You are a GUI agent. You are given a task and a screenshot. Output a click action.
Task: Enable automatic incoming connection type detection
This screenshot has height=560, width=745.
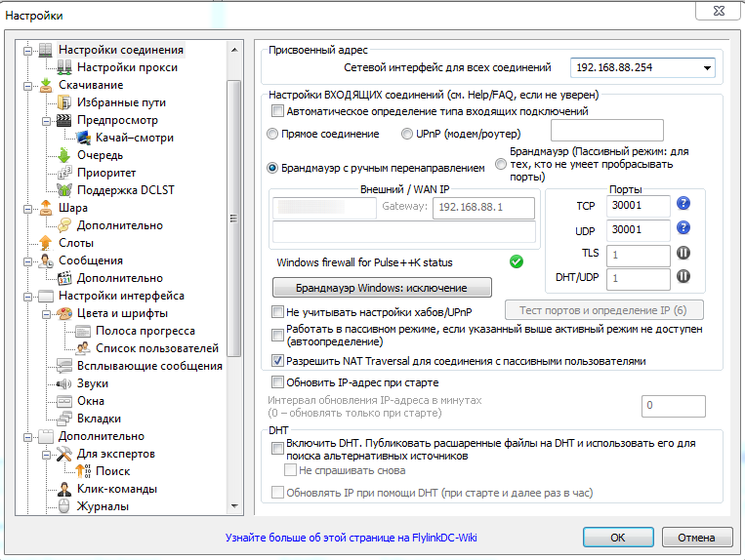pos(277,111)
